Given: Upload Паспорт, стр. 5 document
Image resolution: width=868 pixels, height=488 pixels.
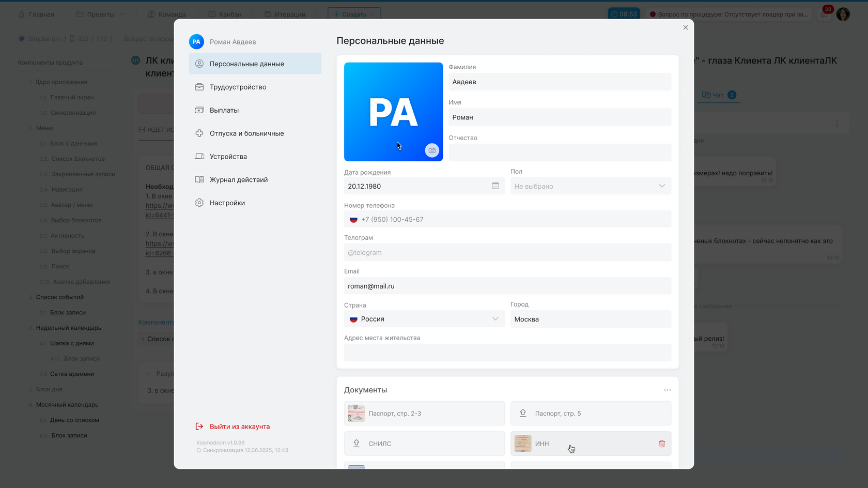Looking at the screenshot, I should pos(591,414).
